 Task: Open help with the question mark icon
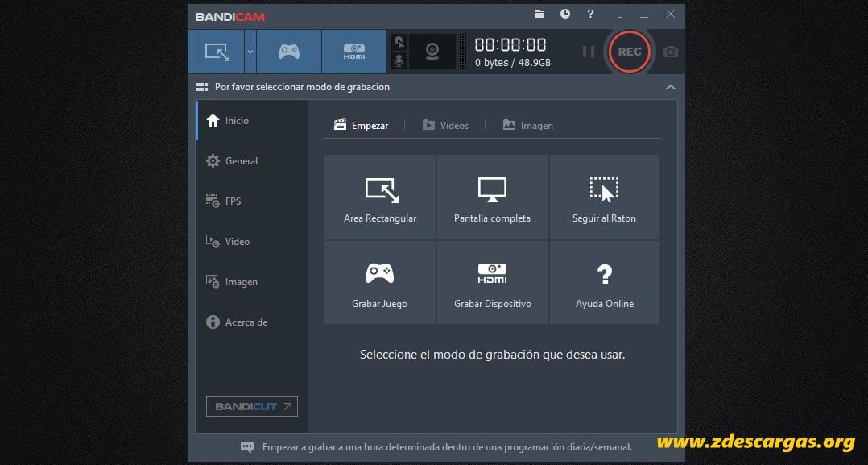click(x=590, y=14)
